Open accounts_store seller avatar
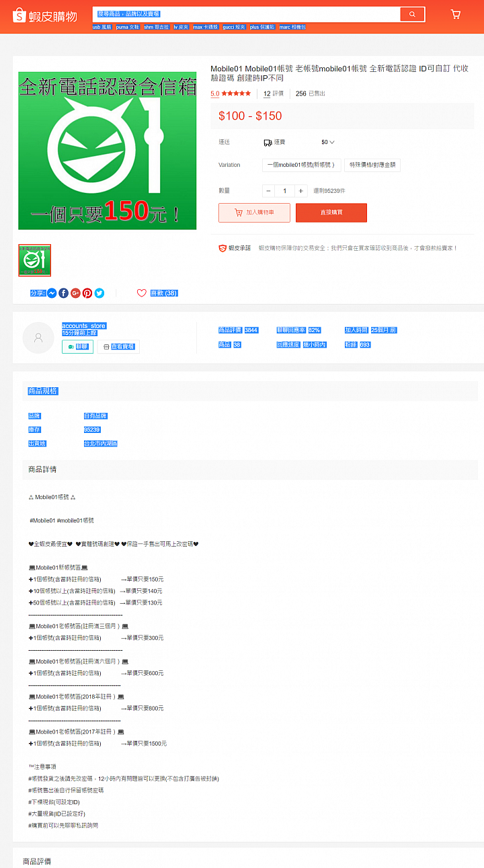This screenshot has width=484, height=868. tap(38, 338)
